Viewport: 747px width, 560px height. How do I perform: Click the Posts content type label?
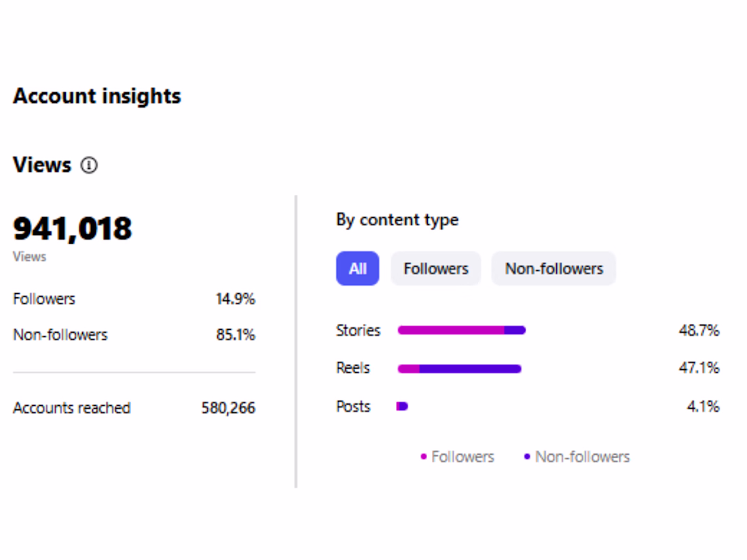(x=353, y=407)
